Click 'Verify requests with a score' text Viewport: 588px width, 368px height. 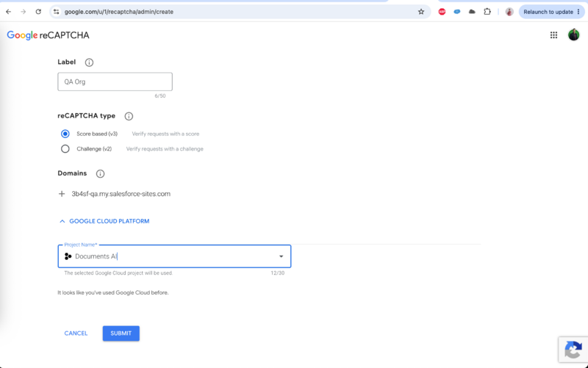click(165, 134)
